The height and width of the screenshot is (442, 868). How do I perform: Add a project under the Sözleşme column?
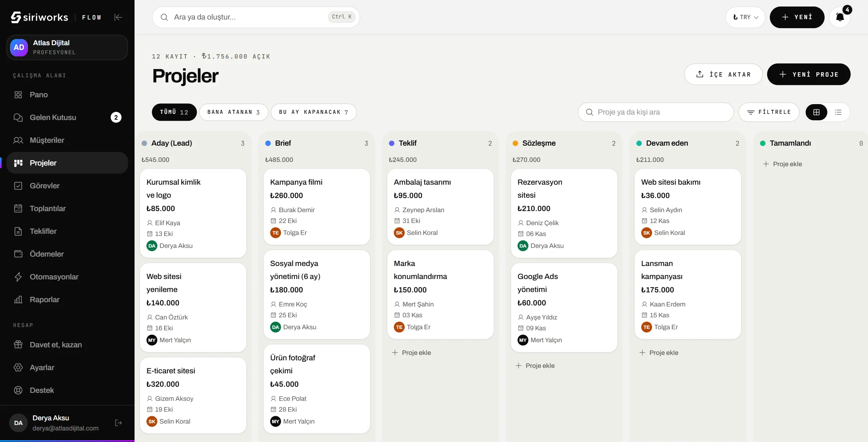coord(535,366)
